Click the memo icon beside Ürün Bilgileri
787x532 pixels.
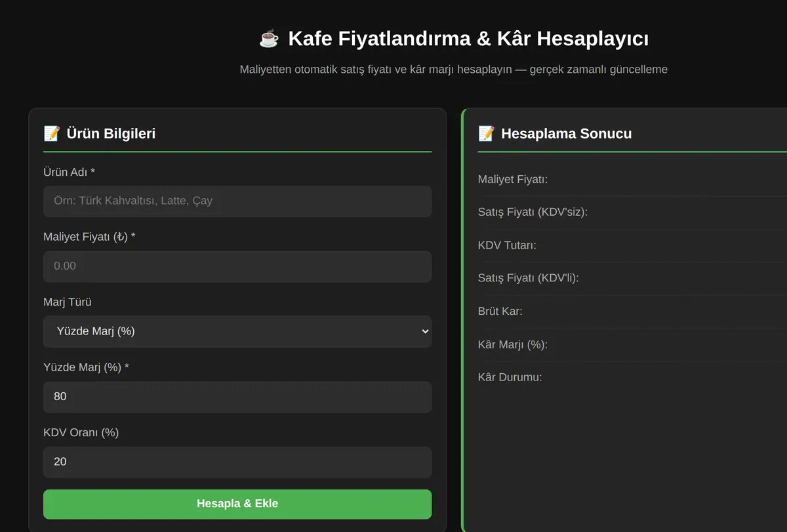(52, 133)
